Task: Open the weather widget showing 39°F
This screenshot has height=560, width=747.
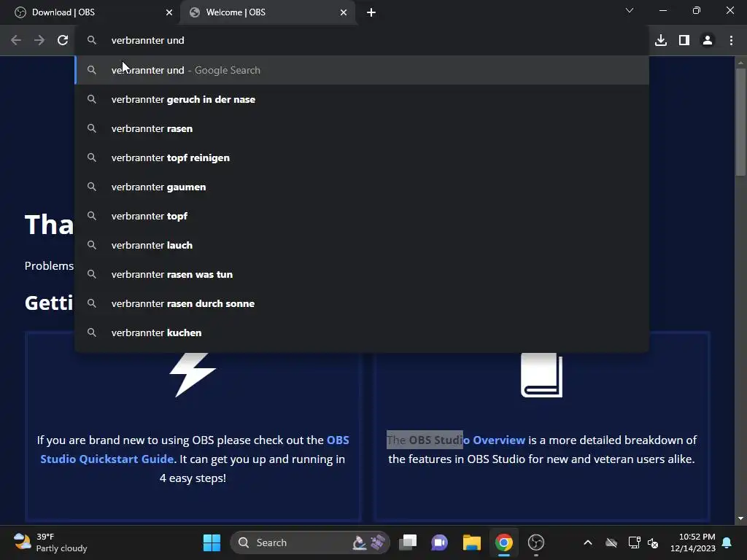Action: 50,542
